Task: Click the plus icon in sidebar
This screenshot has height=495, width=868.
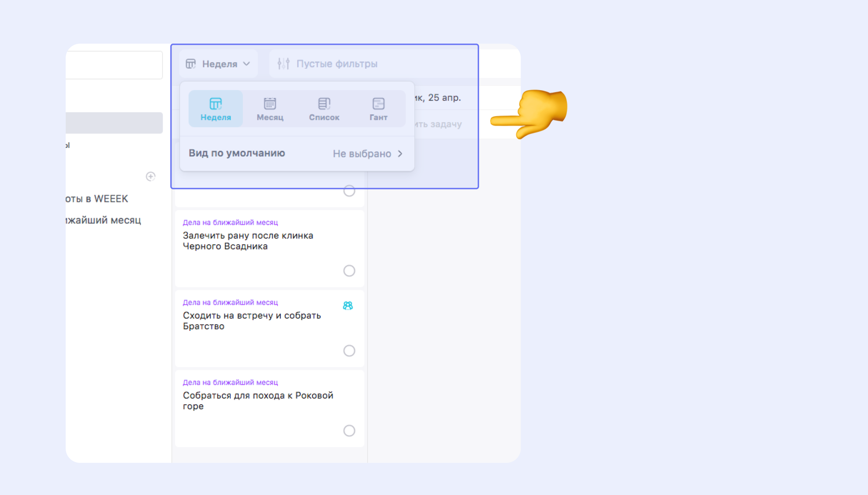Action: [x=151, y=176]
